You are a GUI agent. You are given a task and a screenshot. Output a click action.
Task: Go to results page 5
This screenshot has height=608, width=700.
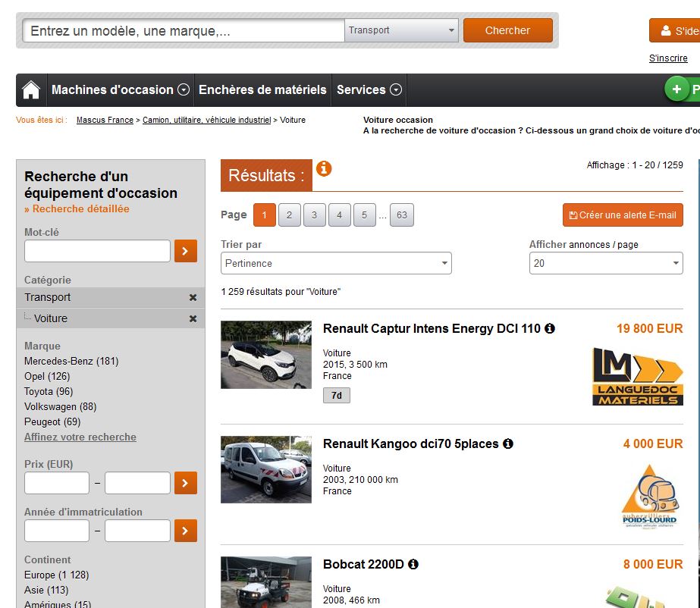click(x=364, y=215)
